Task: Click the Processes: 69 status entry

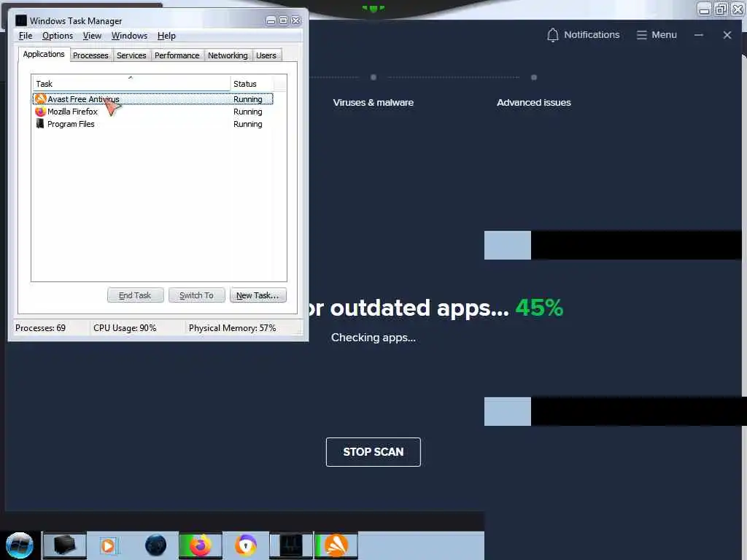Action: 41,328
